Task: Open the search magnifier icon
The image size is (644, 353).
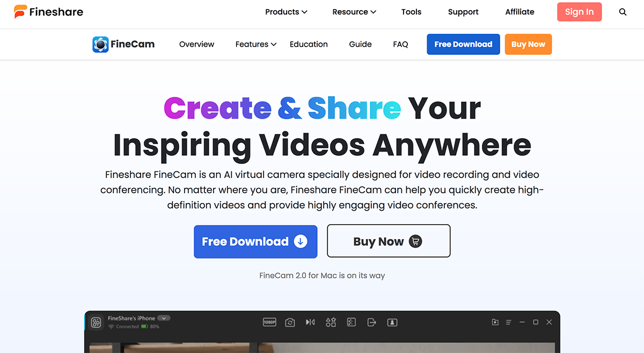Action: (623, 12)
